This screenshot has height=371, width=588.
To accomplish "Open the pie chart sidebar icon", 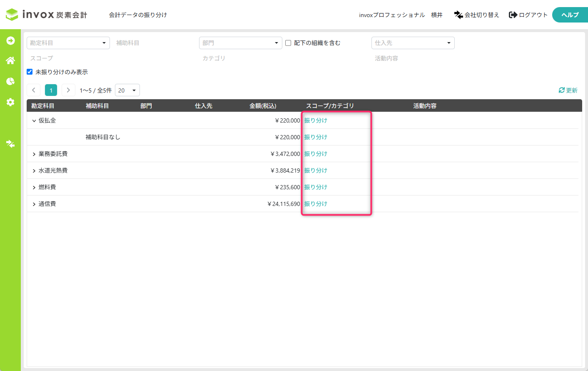I will [10, 81].
